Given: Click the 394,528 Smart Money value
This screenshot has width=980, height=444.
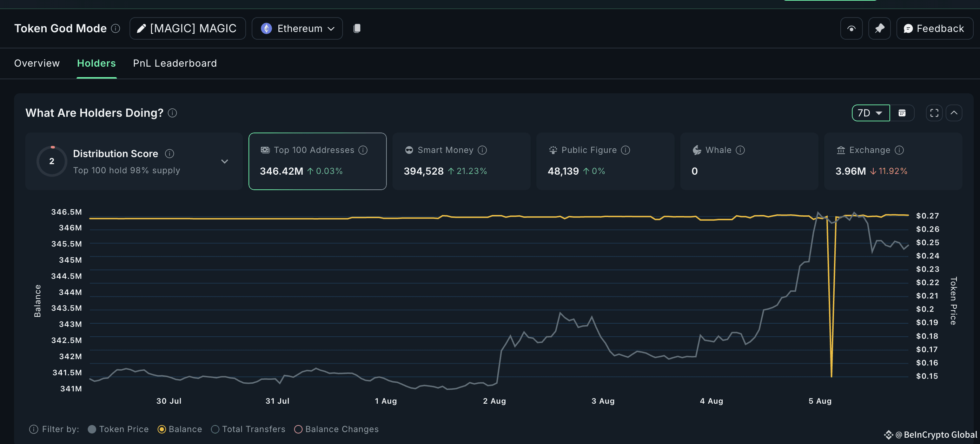Looking at the screenshot, I should coord(424,171).
